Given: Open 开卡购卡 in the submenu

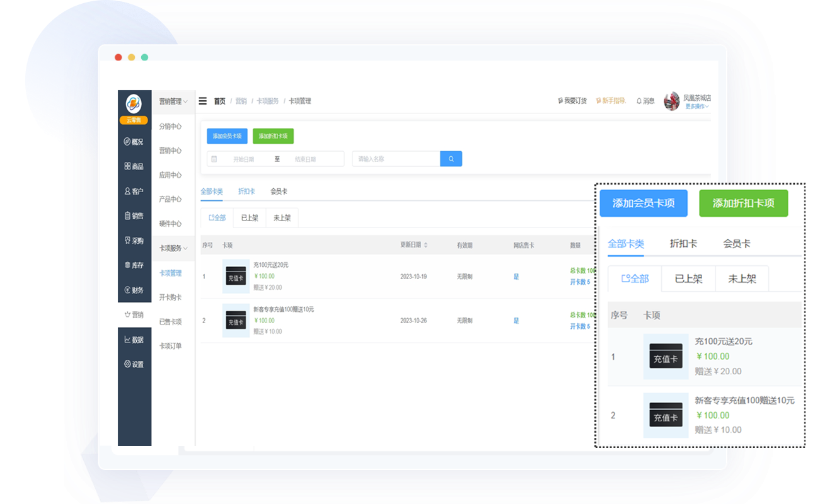Looking at the screenshot, I should pyautogui.click(x=170, y=297).
